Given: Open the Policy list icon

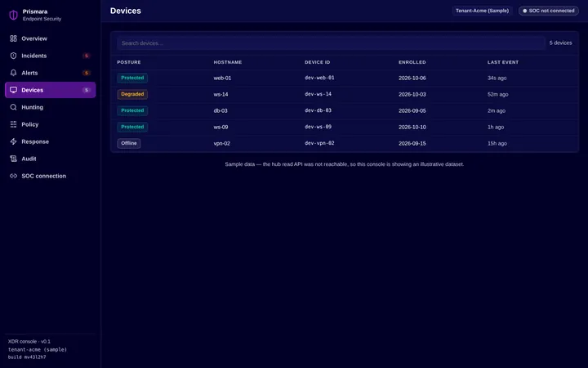Looking at the screenshot, I should (14, 124).
